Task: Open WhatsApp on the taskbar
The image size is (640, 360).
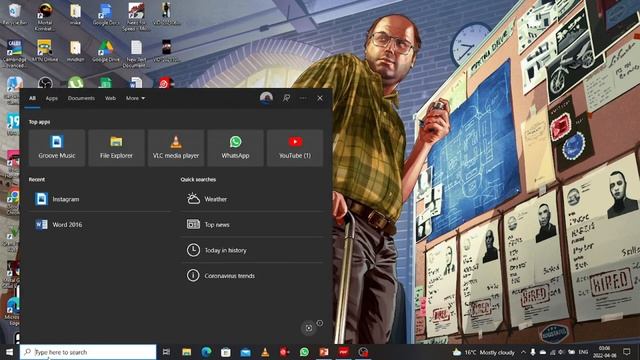Action: click(304, 352)
